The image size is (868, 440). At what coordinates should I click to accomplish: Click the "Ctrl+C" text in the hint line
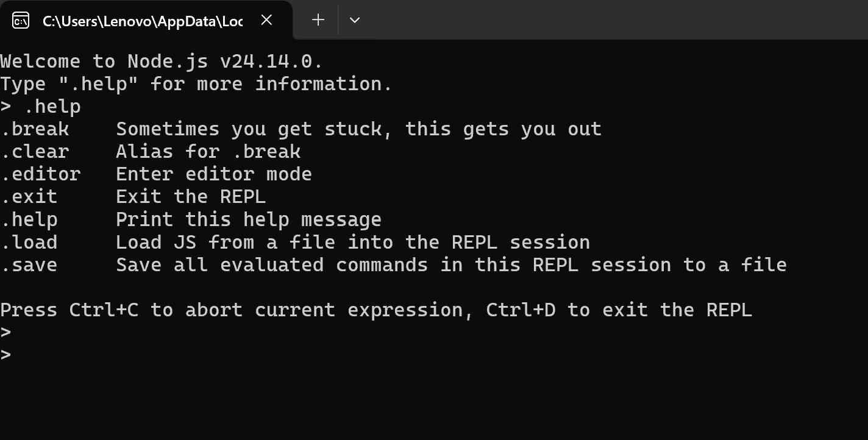104,310
